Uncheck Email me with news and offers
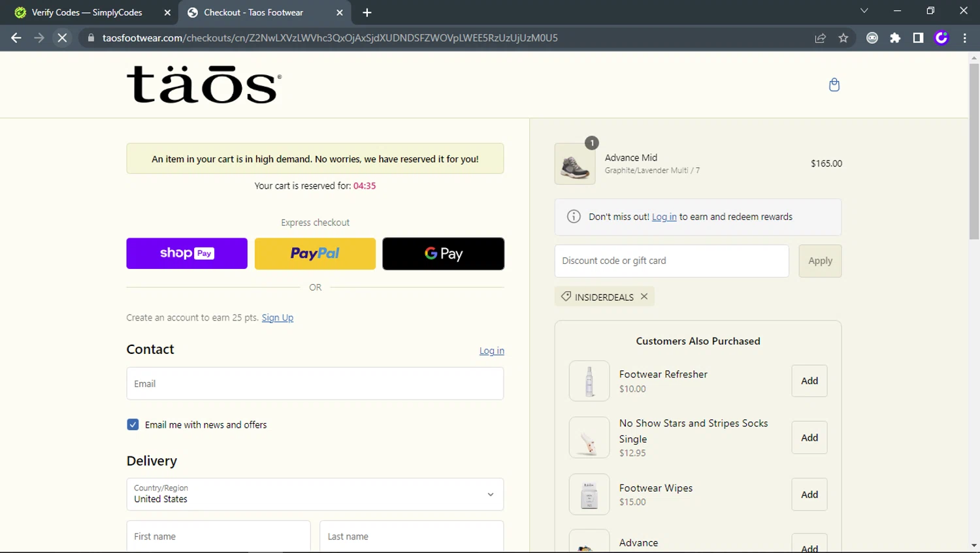 pos(133,424)
